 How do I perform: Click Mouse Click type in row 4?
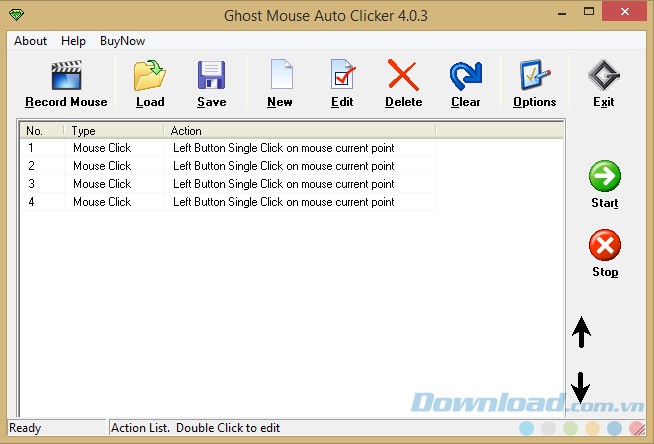click(x=102, y=202)
